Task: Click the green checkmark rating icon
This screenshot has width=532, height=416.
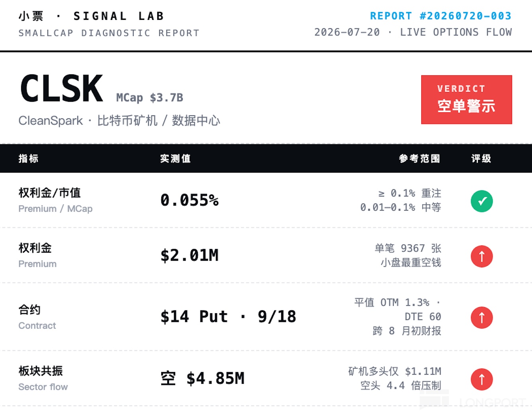Action: tap(482, 201)
